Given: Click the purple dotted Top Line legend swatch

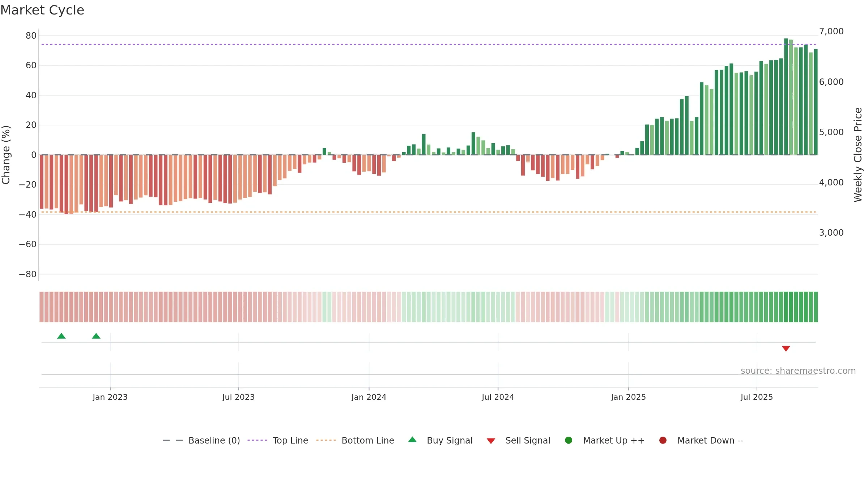Looking at the screenshot, I should [x=257, y=440].
